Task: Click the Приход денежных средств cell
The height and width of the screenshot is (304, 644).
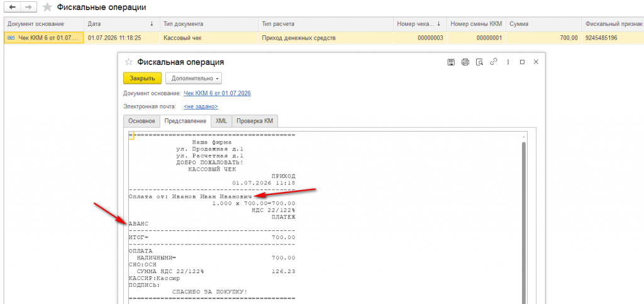Action: pos(326,38)
